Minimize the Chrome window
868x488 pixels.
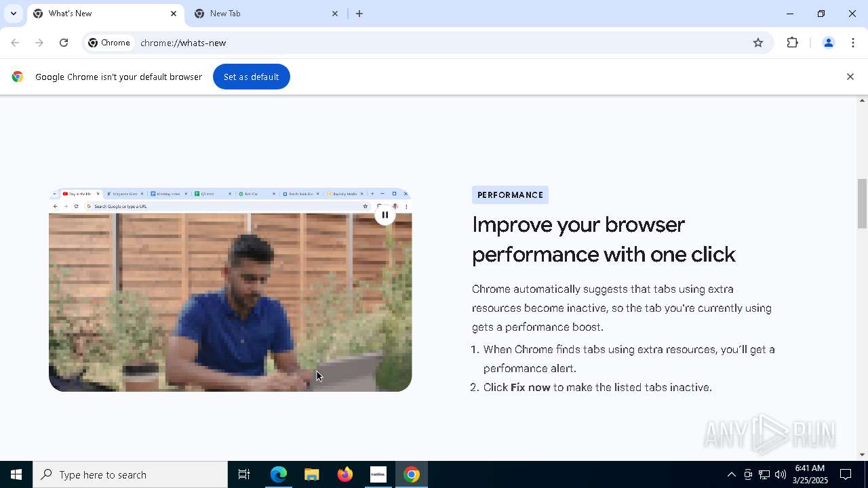[790, 14]
